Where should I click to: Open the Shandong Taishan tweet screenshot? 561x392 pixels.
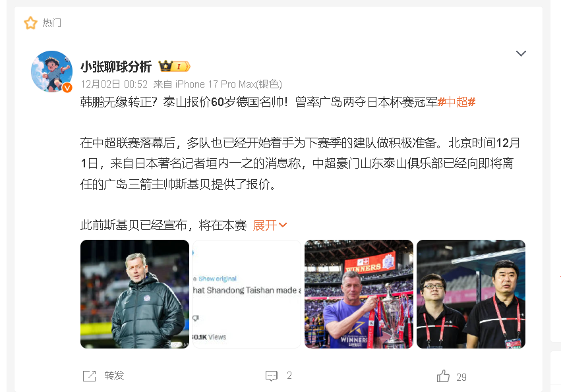click(x=247, y=294)
